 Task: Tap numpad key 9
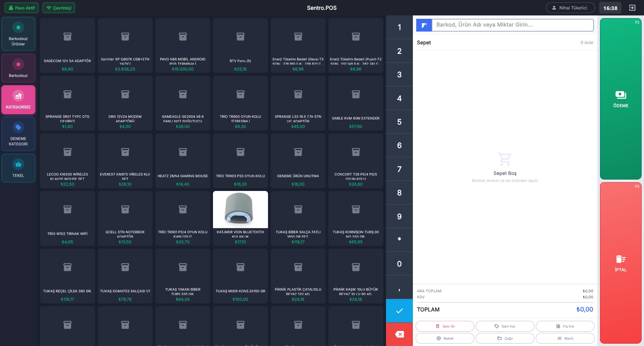pyautogui.click(x=399, y=216)
